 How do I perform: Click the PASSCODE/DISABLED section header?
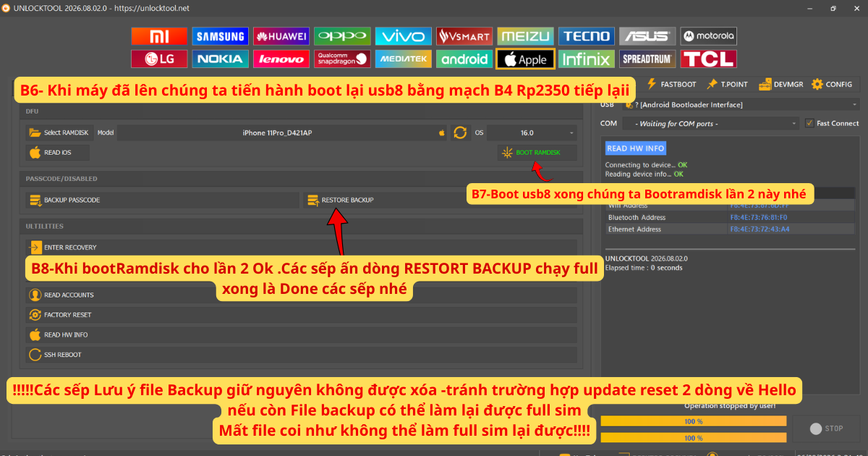tap(61, 179)
